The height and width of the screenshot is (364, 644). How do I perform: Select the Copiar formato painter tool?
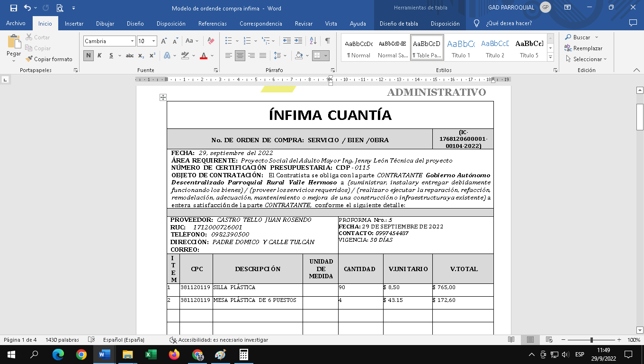click(49, 59)
